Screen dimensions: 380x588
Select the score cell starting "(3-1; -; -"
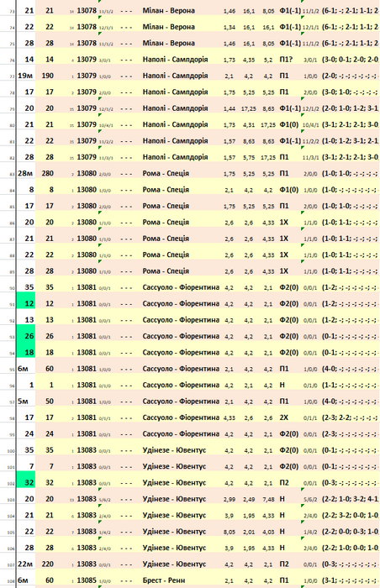(350, 580)
